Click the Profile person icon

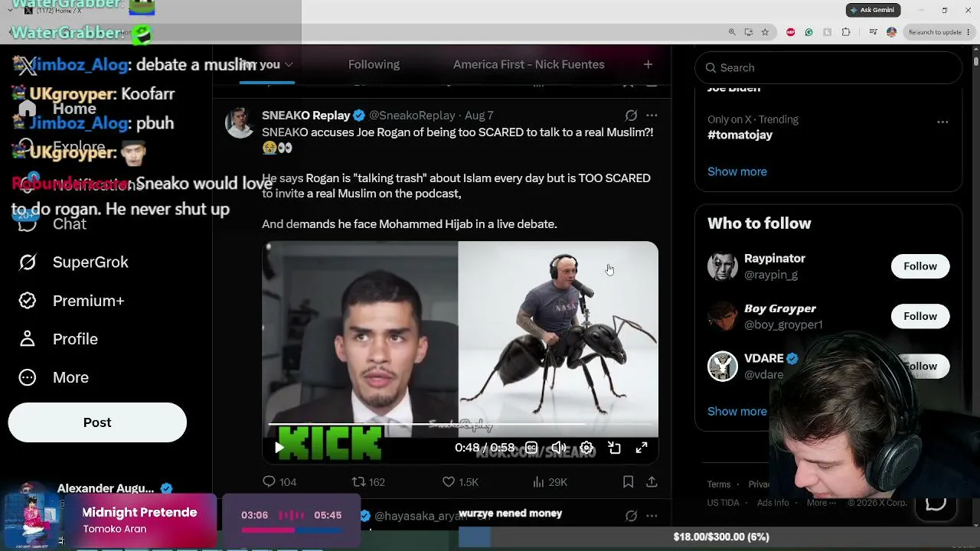[x=28, y=339]
